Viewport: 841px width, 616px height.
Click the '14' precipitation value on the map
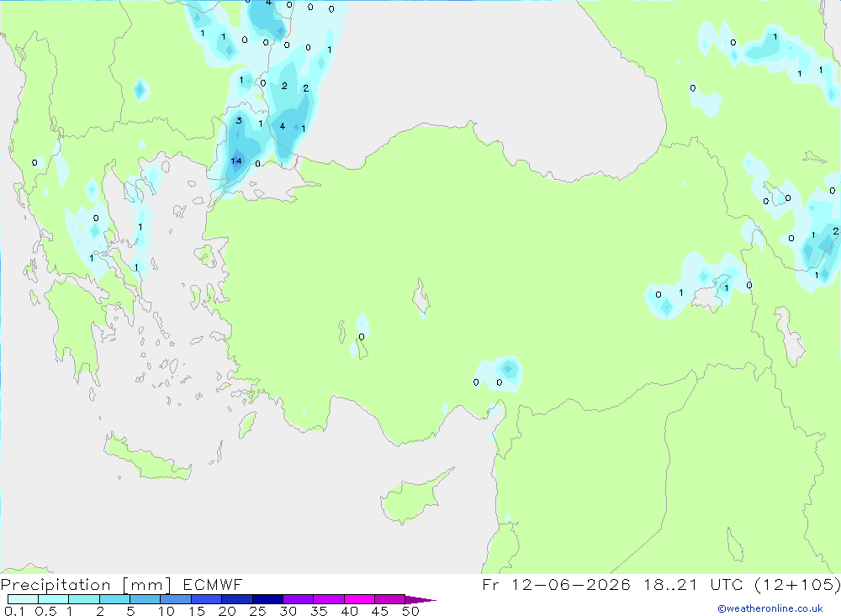pyautogui.click(x=236, y=161)
